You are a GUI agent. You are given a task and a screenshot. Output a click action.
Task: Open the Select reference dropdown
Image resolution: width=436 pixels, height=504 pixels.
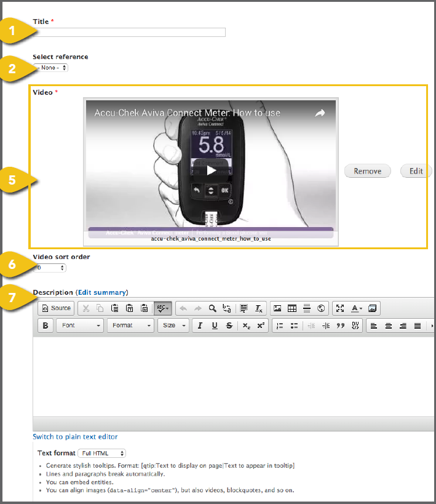click(x=50, y=68)
